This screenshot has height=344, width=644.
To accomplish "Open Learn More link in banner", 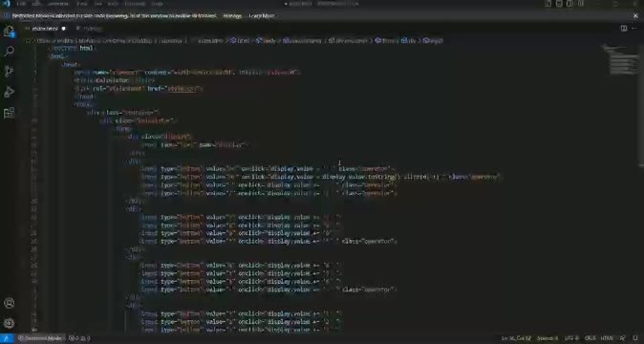I will point(262,16).
